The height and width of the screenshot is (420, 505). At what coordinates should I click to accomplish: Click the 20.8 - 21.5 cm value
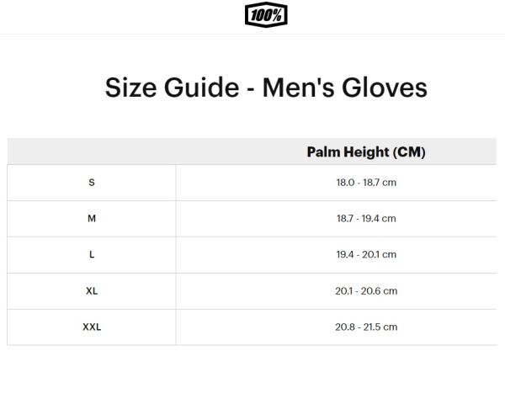366,327
